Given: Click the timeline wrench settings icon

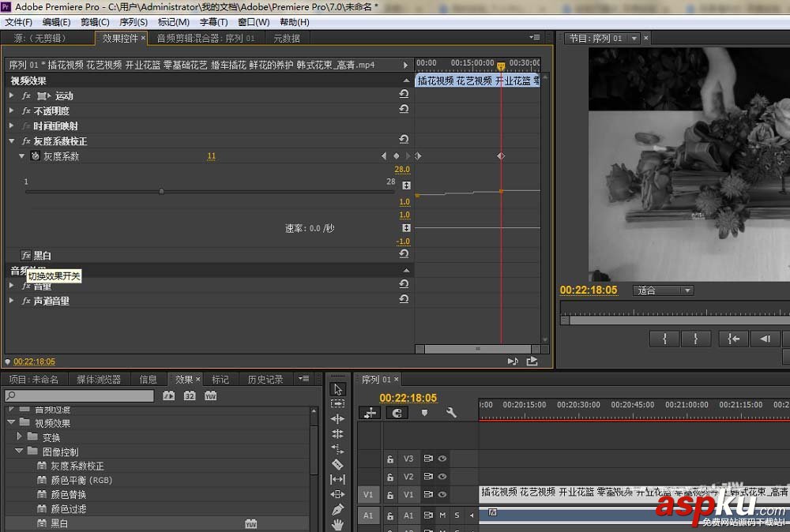Looking at the screenshot, I should [451, 413].
